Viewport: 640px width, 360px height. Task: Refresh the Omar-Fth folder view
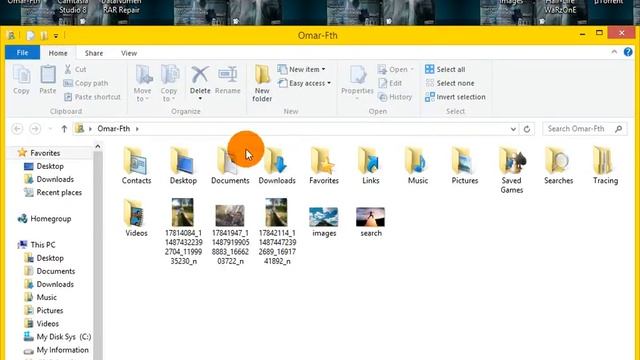pos(527,129)
